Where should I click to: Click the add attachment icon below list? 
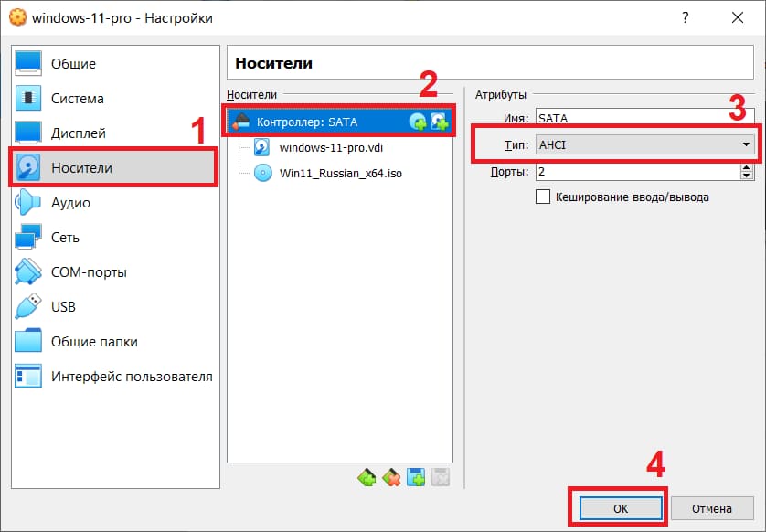416,477
